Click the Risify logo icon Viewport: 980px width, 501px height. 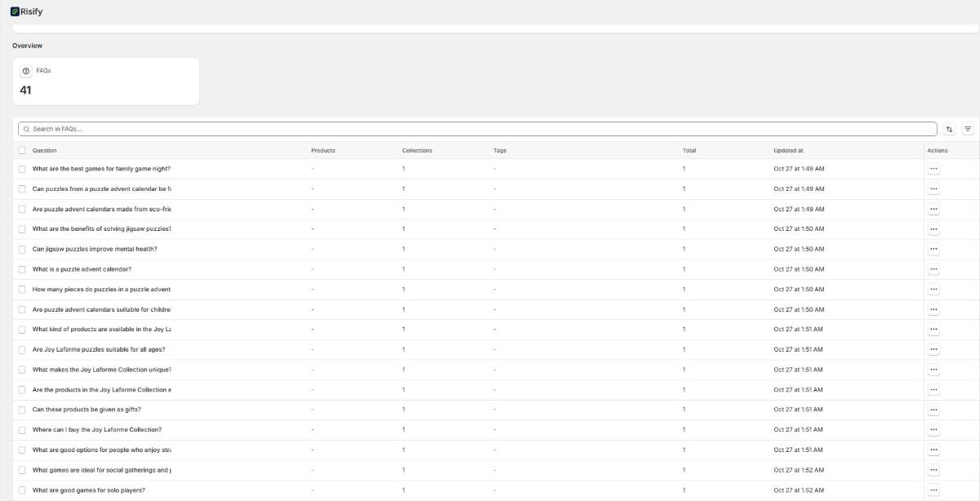click(x=15, y=11)
